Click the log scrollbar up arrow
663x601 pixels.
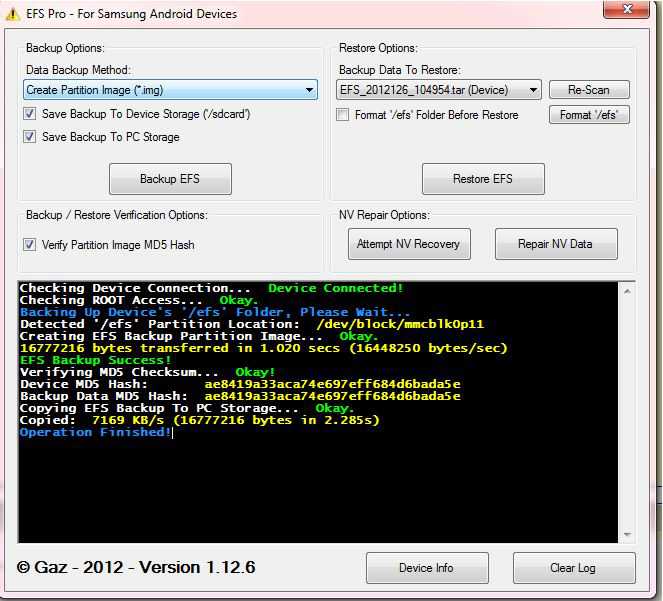pyautogui.click(x=626, y=289)
